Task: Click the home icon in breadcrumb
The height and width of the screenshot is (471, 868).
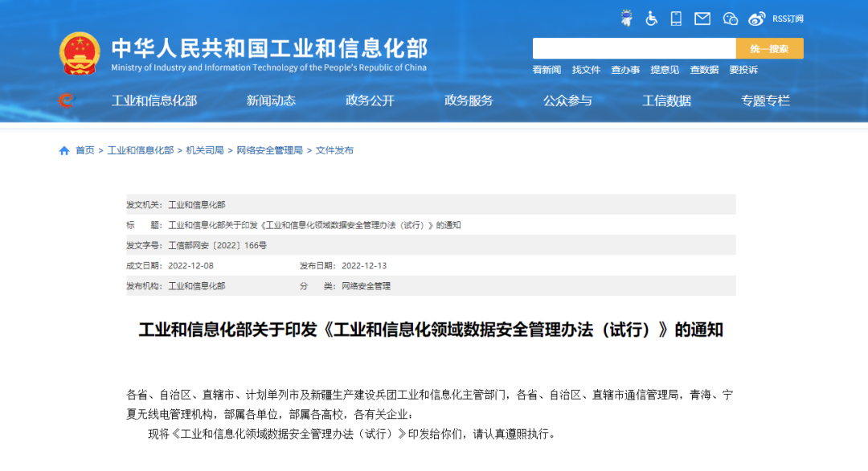Action: (x=64, y=150)
